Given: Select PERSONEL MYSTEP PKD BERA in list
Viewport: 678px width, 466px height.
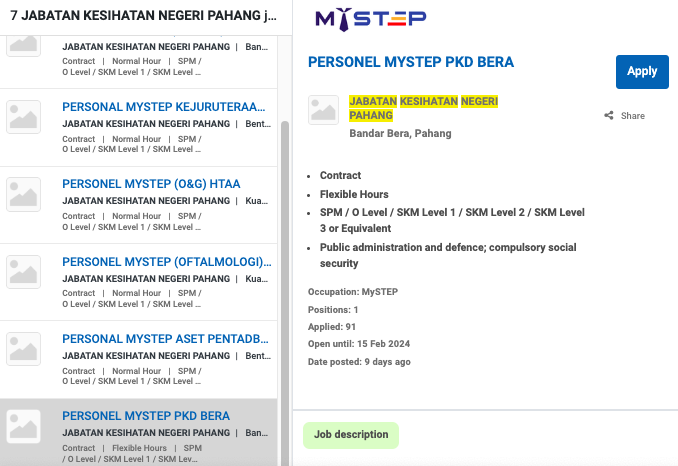Looking at the screenshot, I should [x=146, y=416].
